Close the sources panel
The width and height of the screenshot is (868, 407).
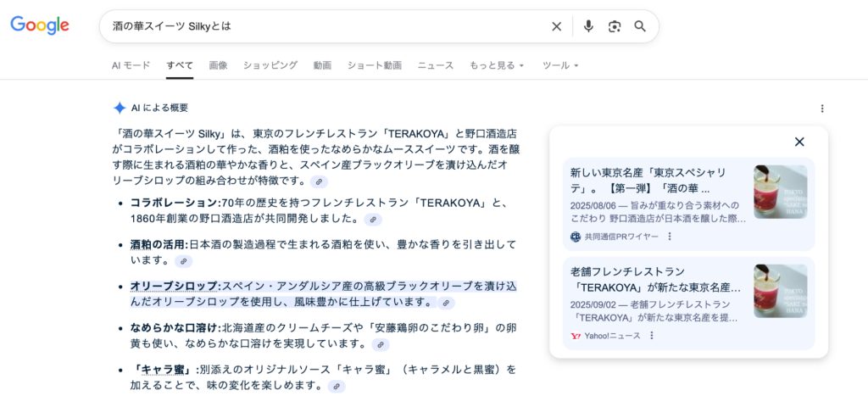tap(798, 142)
